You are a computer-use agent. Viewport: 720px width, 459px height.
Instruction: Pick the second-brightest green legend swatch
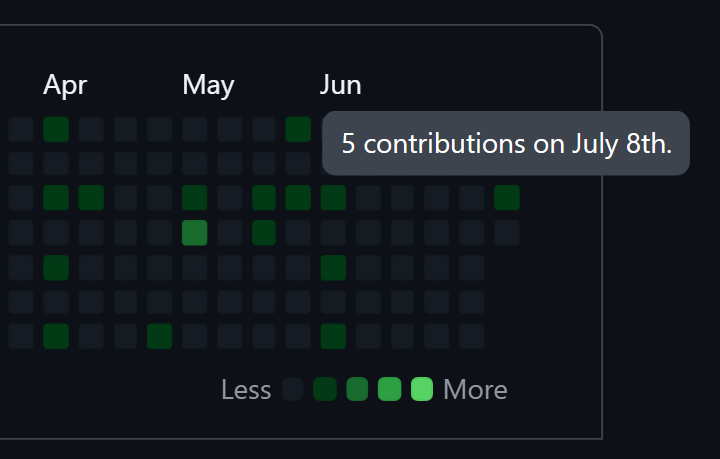click(389, 389)
